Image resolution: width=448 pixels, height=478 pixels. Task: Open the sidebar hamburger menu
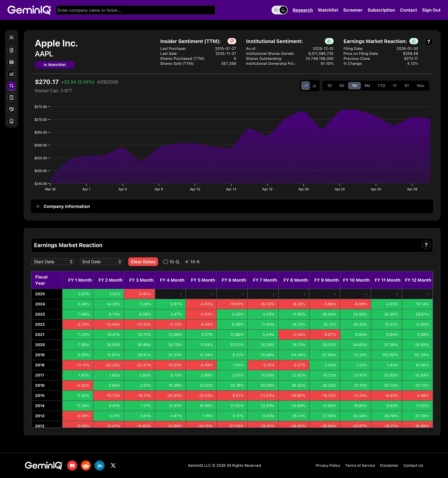[11, 38]
